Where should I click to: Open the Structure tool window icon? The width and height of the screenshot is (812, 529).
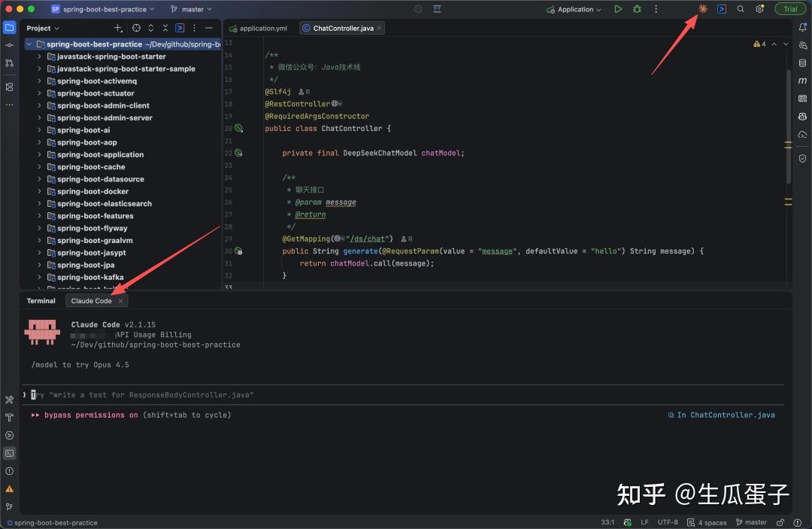[9, 87]
